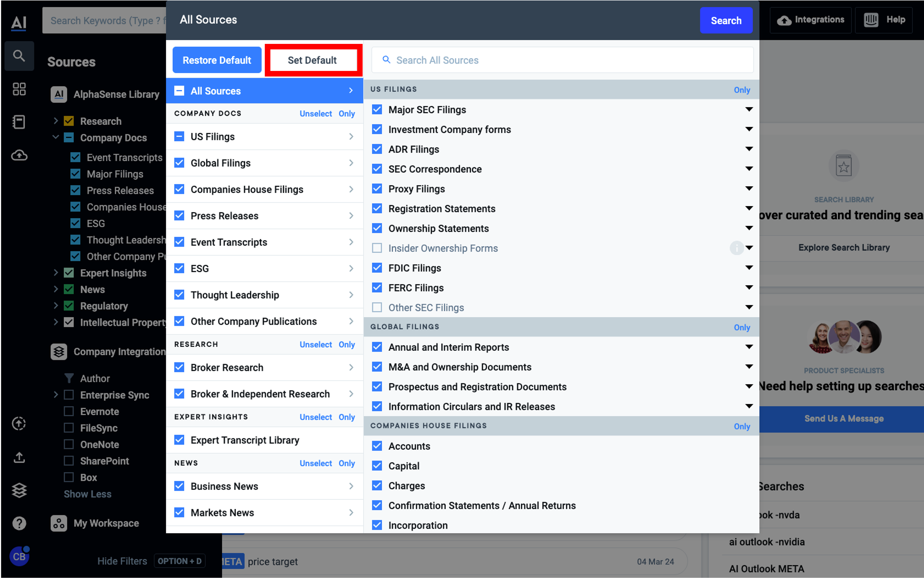Click the Search Keywords input field

pos(104,20)
